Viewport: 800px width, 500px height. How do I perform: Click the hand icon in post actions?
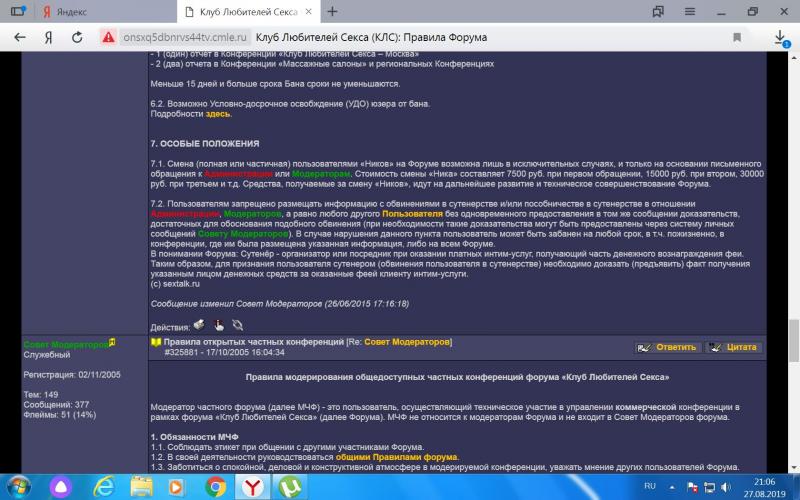coord(218,325)
